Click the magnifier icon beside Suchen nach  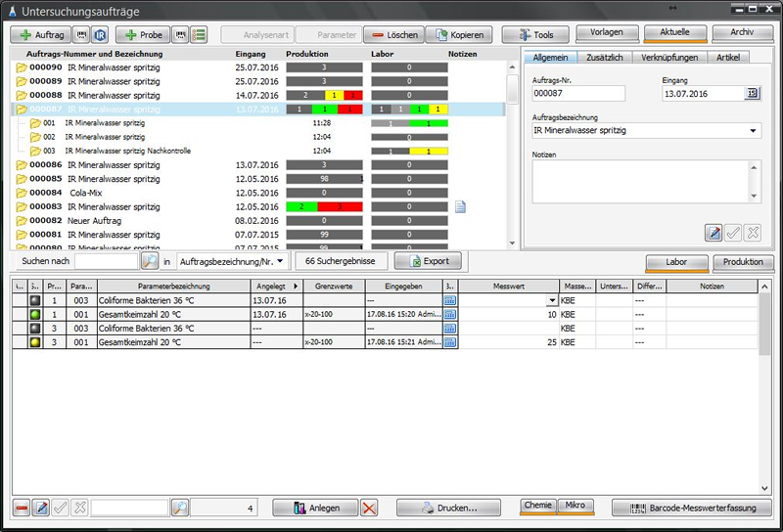[x=149, y=261]
